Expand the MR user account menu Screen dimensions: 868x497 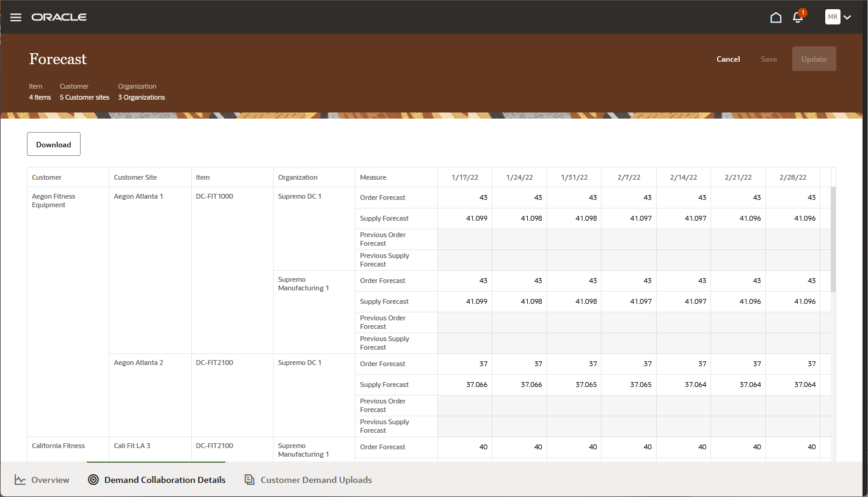coord(838,17)
